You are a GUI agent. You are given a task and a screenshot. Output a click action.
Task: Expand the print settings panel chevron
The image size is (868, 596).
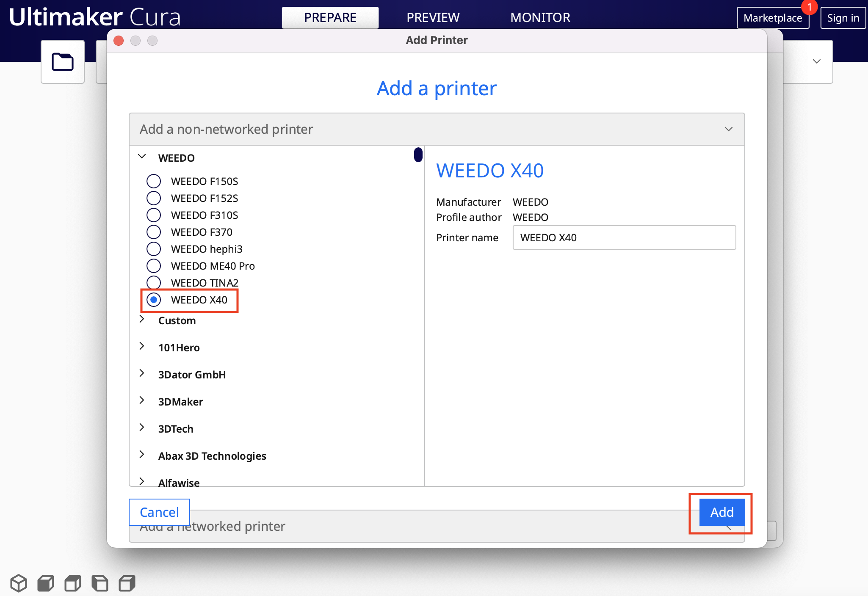coord(817,61)
